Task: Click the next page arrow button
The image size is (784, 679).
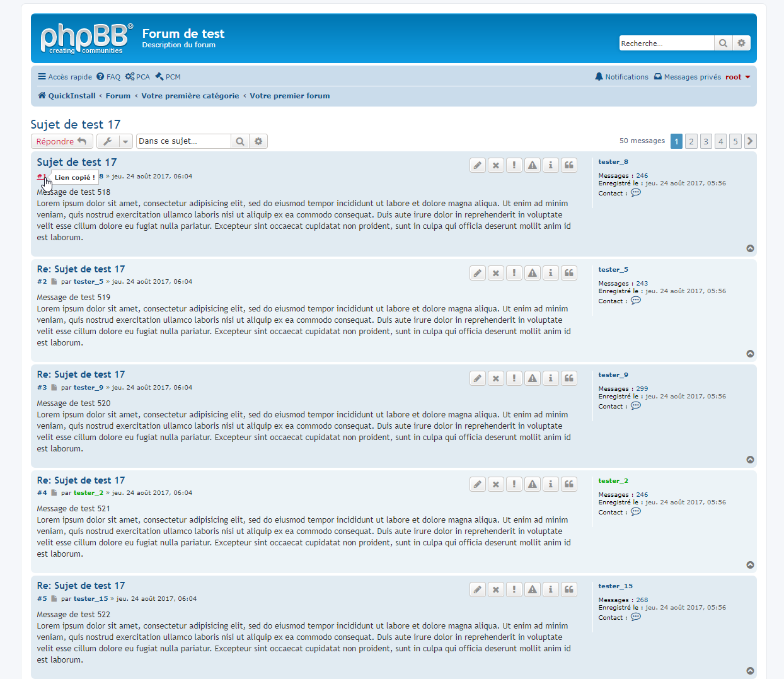Action: (750, 141)
